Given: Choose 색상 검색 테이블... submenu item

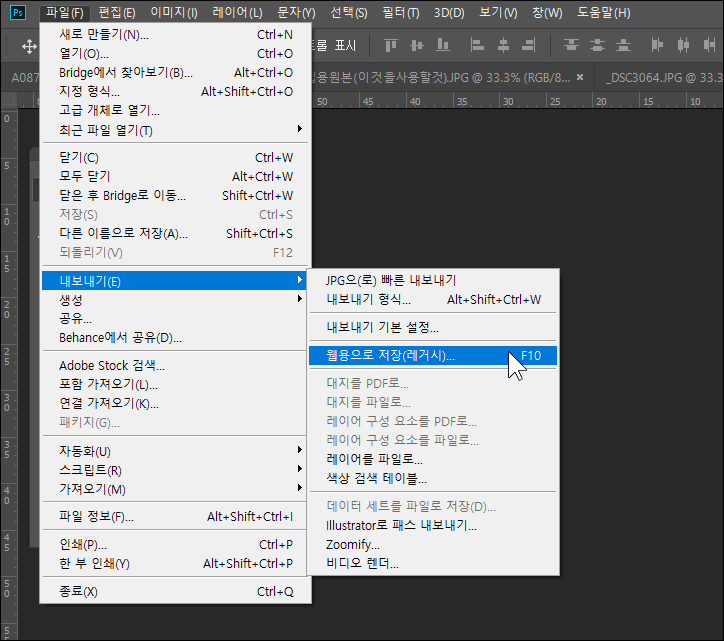Looking at the screenshot, I should pos(433,478).
